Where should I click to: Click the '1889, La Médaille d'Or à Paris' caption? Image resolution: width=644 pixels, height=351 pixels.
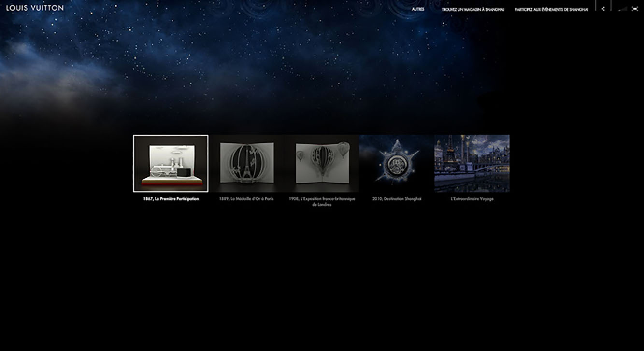pyautogui.click(x=246, y=199)
